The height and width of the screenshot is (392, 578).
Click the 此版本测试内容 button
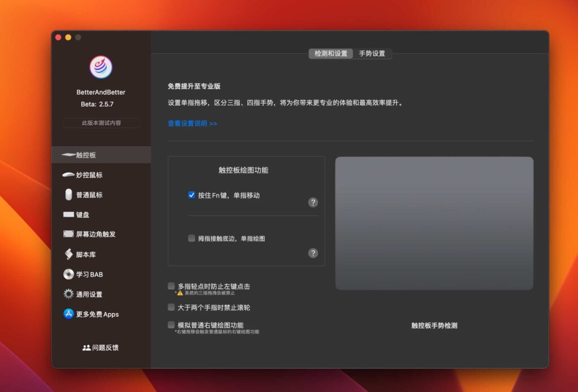(x=100, y=122)
